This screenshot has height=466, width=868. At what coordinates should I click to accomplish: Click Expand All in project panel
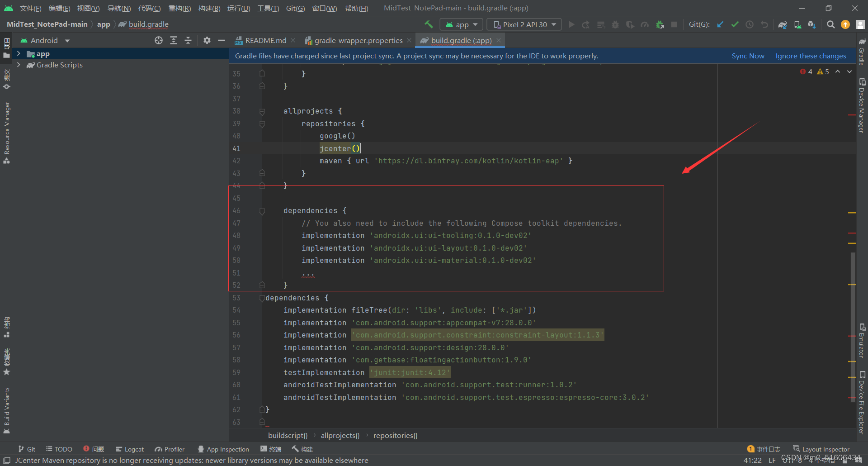(x=174, y=40)
